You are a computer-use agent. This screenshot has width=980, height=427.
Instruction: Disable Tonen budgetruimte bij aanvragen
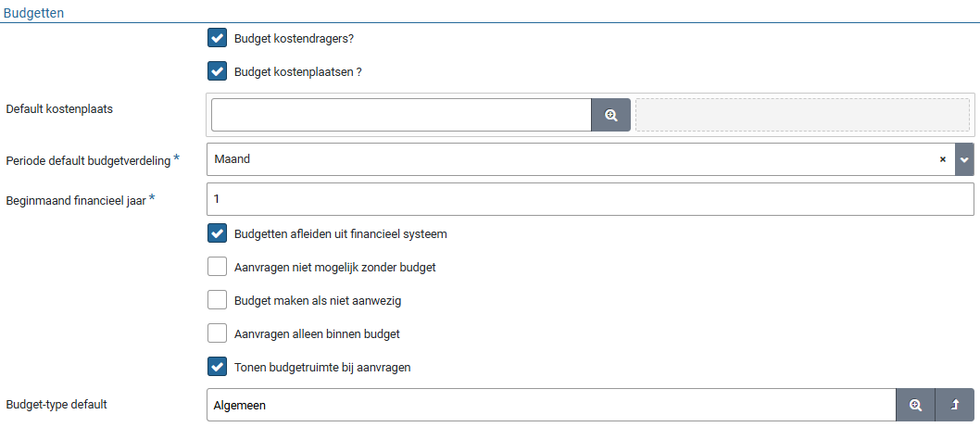click(218, 367)
